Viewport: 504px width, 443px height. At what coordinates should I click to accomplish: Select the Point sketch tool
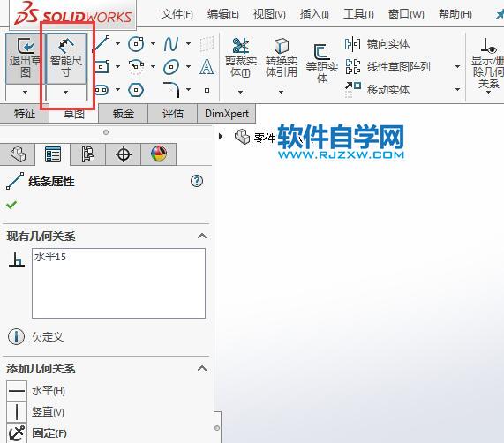point(207,90)
